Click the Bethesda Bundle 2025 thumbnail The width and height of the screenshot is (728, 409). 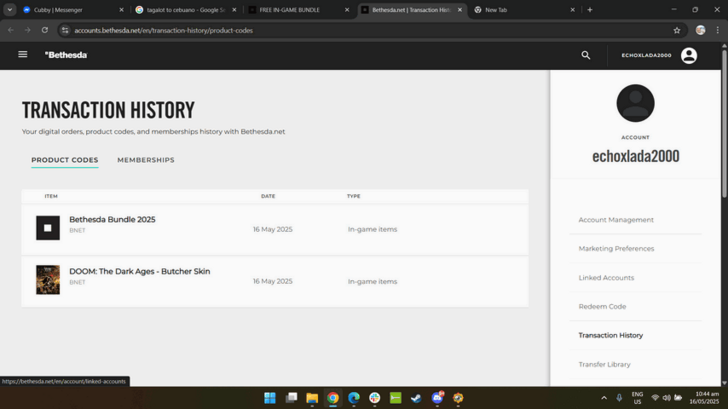(48, 228)
